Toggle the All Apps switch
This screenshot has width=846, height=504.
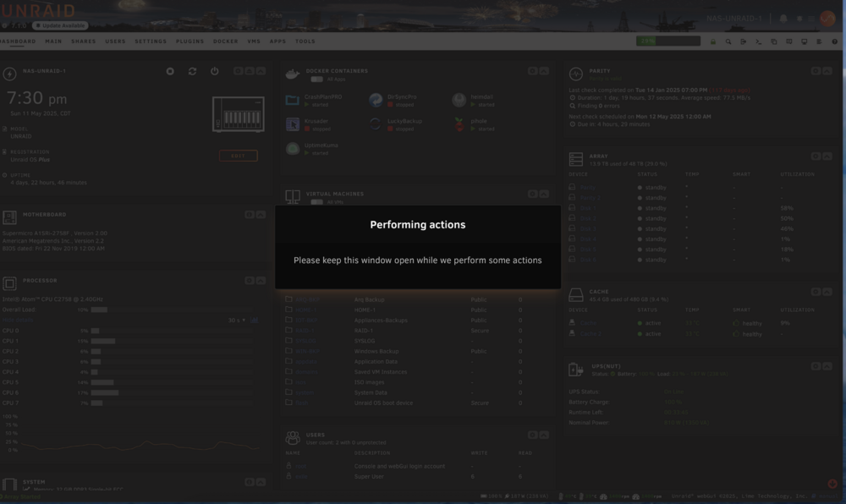click(x=316, y=79)
